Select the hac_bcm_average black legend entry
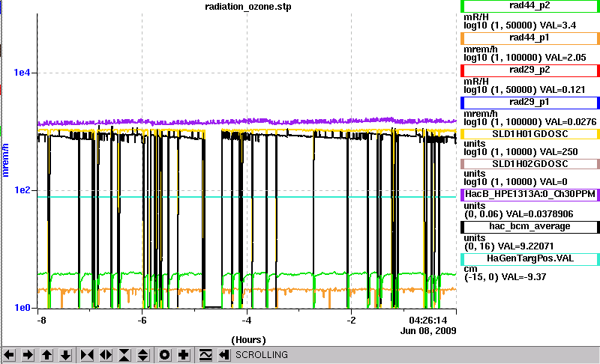The height and width of the screenshot is (364, 600). click(x=530, y=226)
